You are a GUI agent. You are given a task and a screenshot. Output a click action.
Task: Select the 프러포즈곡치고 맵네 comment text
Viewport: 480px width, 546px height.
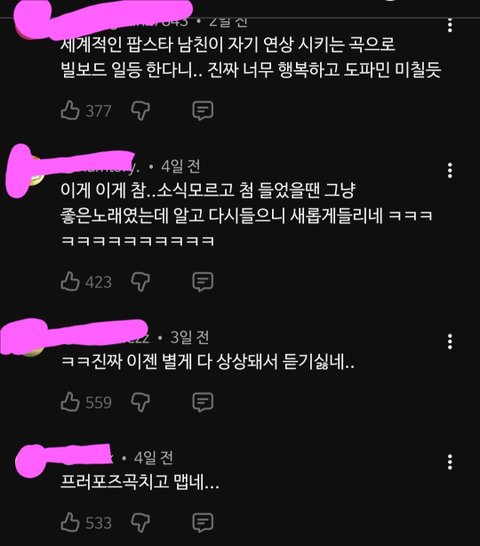click(x=140, y=482)
